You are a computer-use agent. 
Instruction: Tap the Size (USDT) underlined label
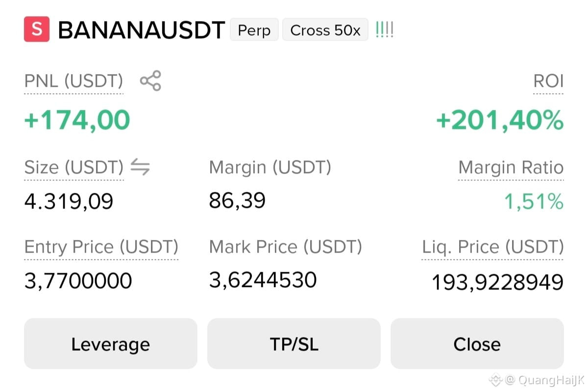(x=73, y=168)
